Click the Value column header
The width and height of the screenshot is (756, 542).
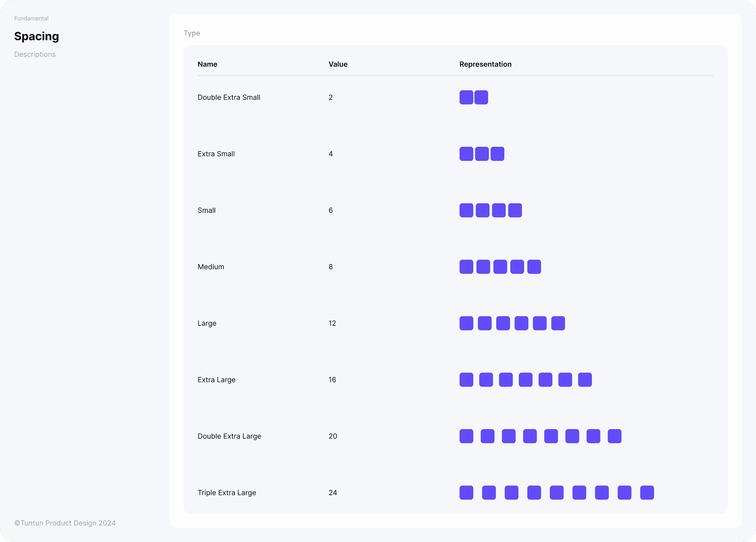click(337, 64)
